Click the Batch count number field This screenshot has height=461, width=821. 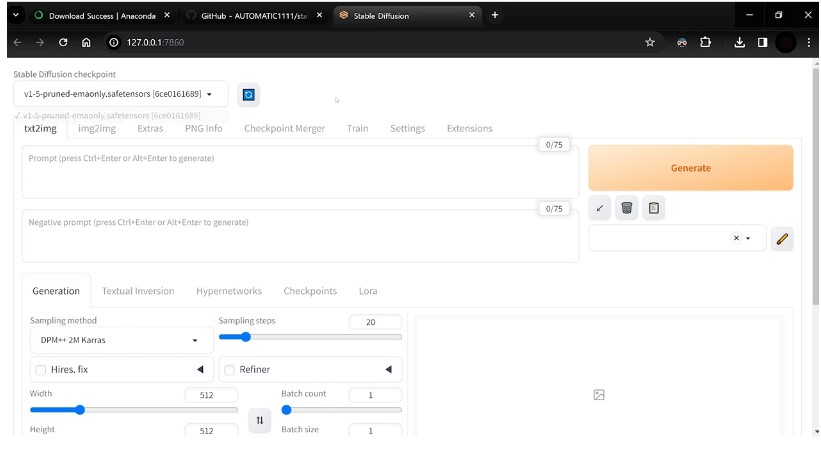click(375, 394)
